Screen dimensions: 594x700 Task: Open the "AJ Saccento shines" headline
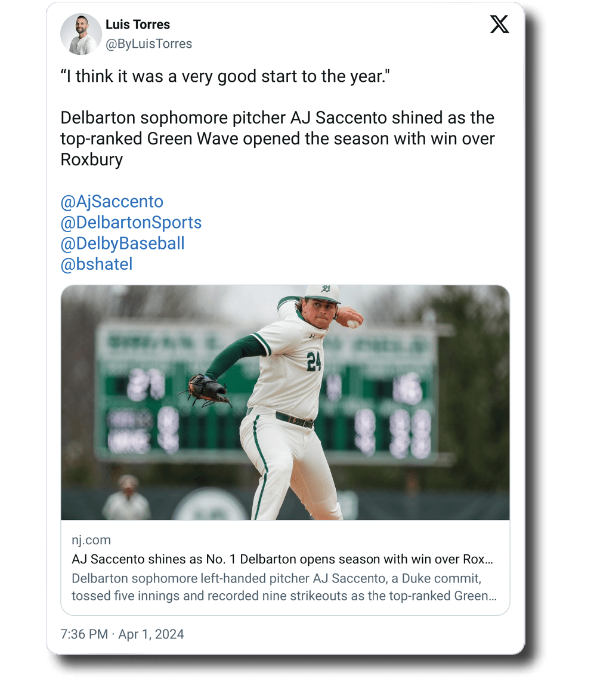(282, 560)
